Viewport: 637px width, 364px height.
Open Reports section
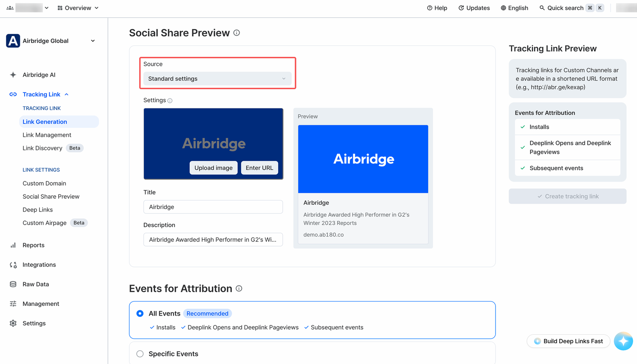[34, 245]
